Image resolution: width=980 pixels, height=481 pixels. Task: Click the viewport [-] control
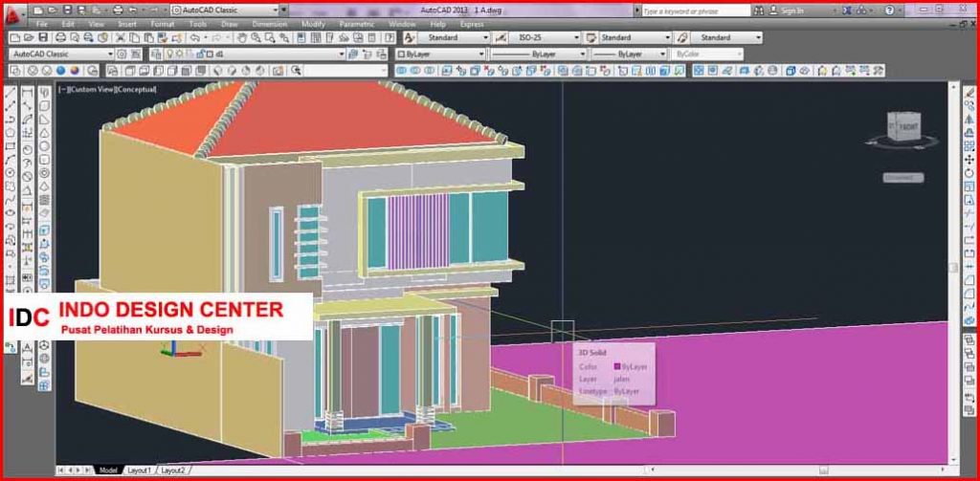63,89
